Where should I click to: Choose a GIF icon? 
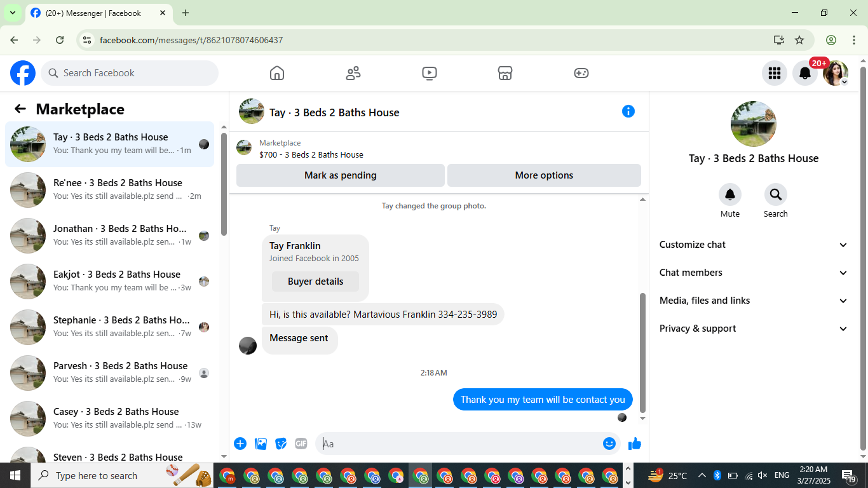click(x=301, y=444)
